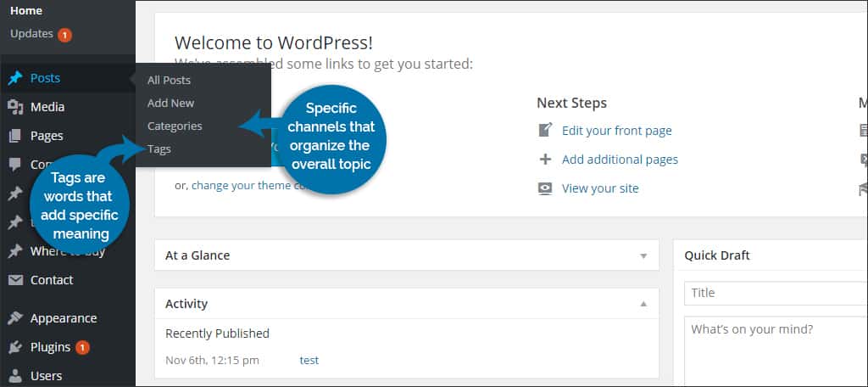Viewport: 868px width, 387px height.
Task: Click the Plugins update count badge
Action: (82, 348)
